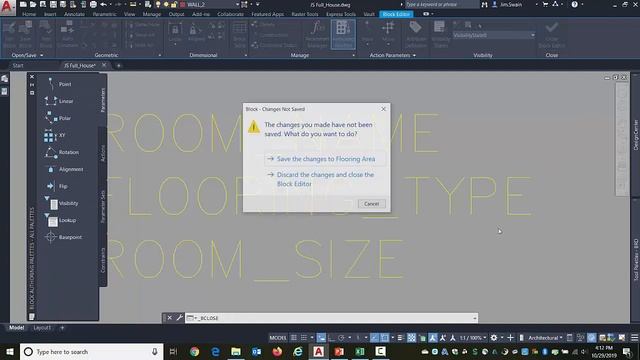
Task: Open Google Chrome from the taskbar
Action: point(195,351)
